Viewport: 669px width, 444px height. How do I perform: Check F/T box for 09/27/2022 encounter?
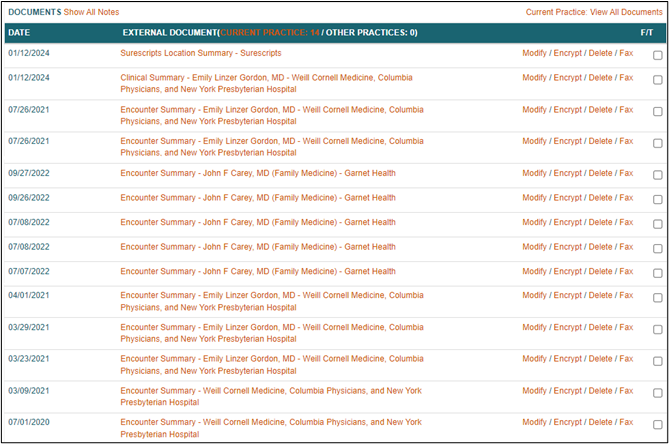(x=657, y=175)
